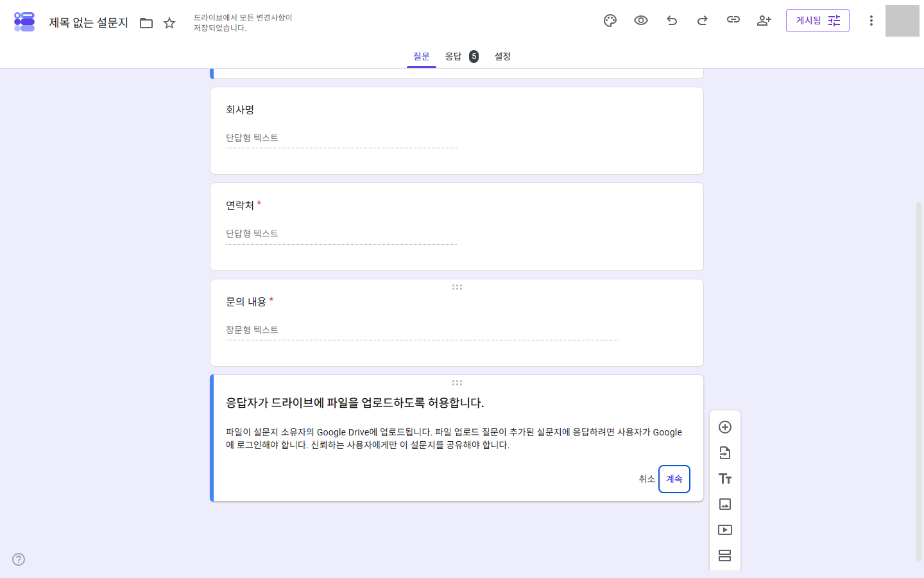Add a video to the form
The image size is (924, 578).
725,530
